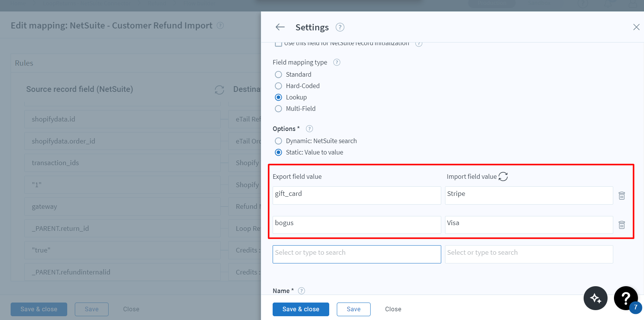Image resolution: width=644 pixels, height=320 pixels.
Task: Refresh Import field value list
Action: [x=503, y=177]
